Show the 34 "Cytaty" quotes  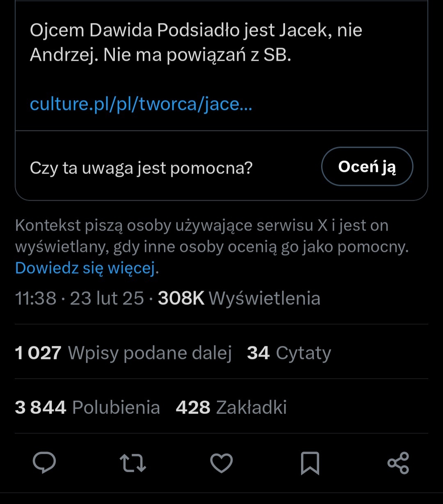tap(289, 353)
